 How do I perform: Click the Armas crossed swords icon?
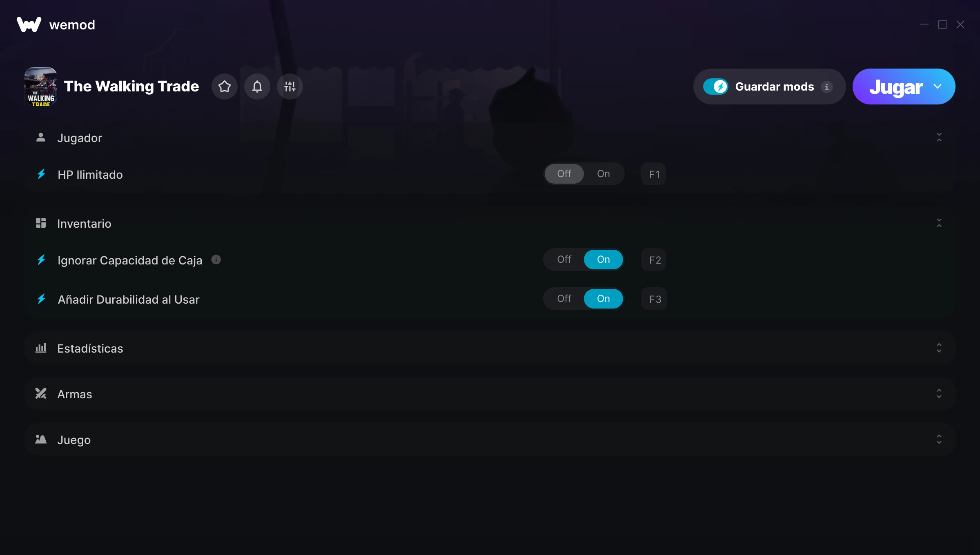click(41, 393)
